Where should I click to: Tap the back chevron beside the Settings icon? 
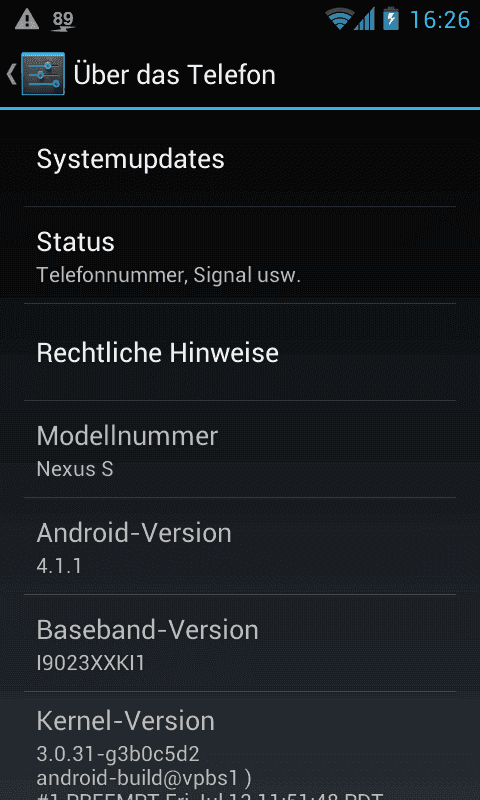tap(11, 74)
